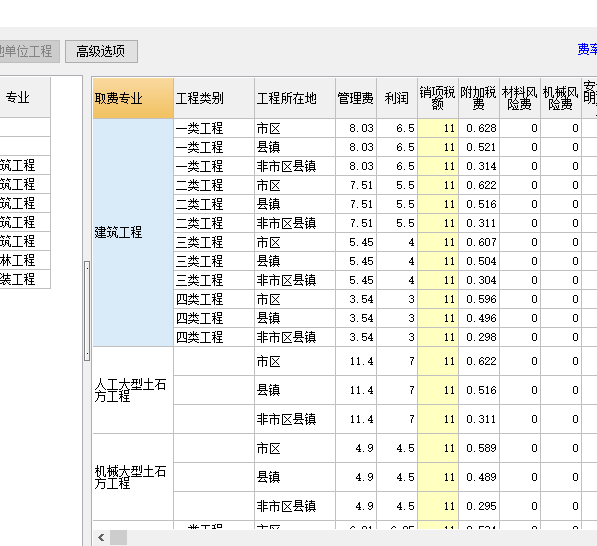Click 材料风险费 0 in 一类工程 市区 row
The image size is (597, 546).
(520, 128)
